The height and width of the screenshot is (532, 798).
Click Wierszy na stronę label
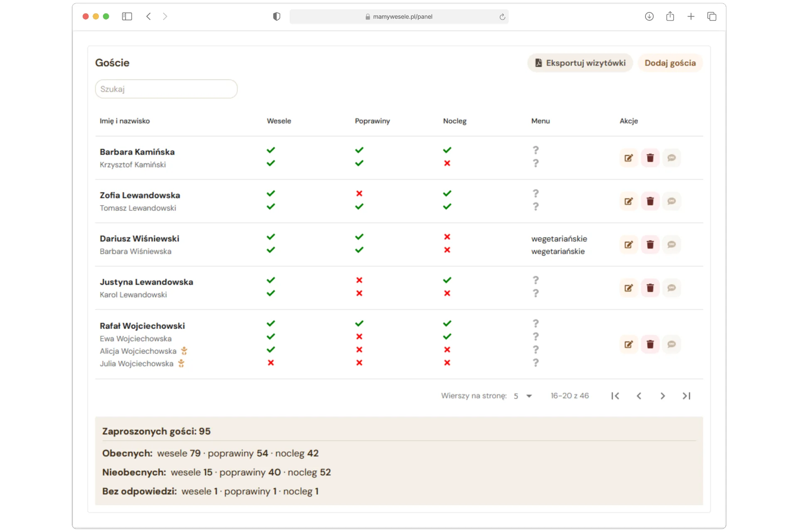click(474, 396)
